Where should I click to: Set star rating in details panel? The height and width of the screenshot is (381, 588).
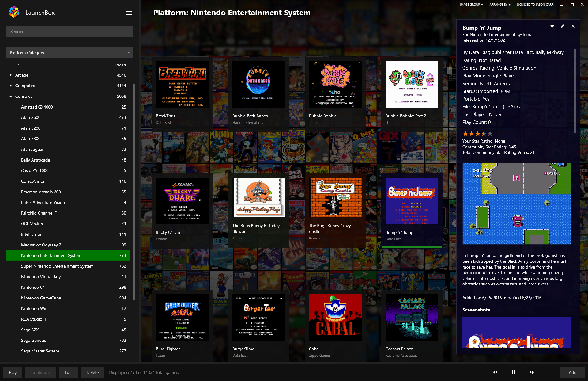point(477,134)
